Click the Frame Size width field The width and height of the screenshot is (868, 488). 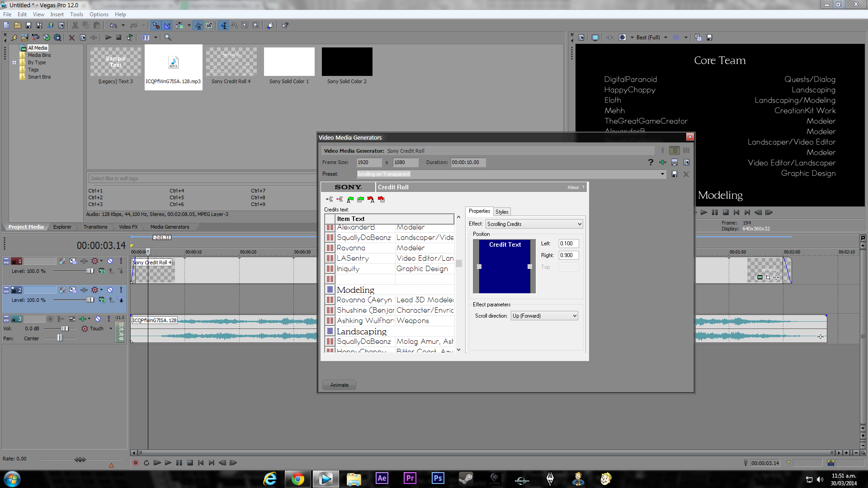369,162
